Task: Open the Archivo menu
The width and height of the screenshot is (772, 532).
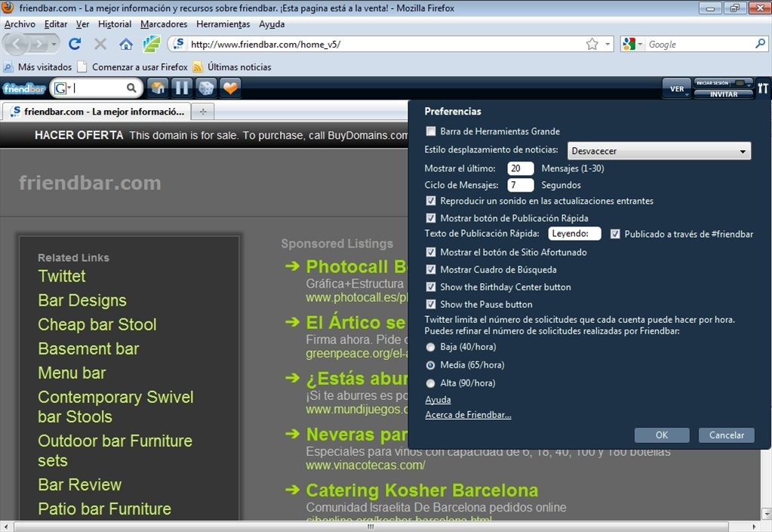Action: pos(20,24)
